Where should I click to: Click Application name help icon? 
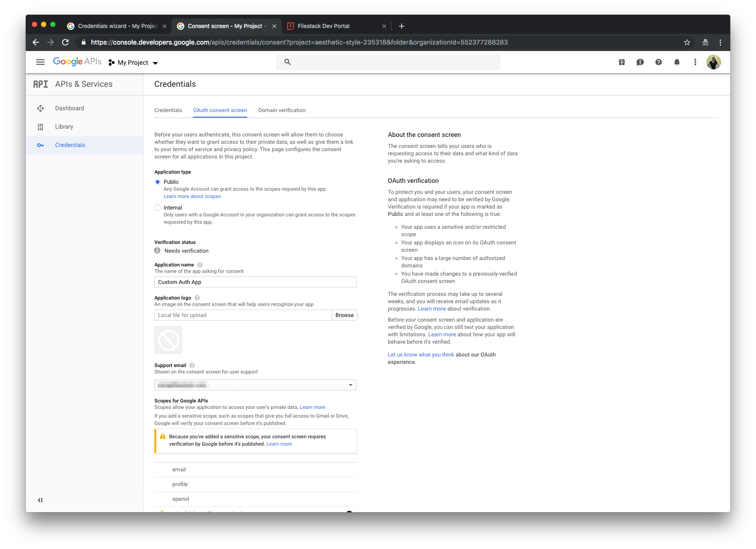(x=200, y=265)
